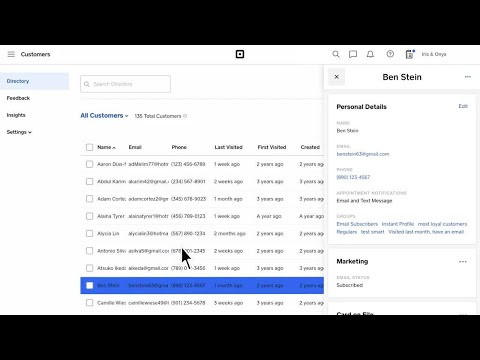Click the total customers info icon
The height and width of the screenshot is (360, 480).
(185, 116)
